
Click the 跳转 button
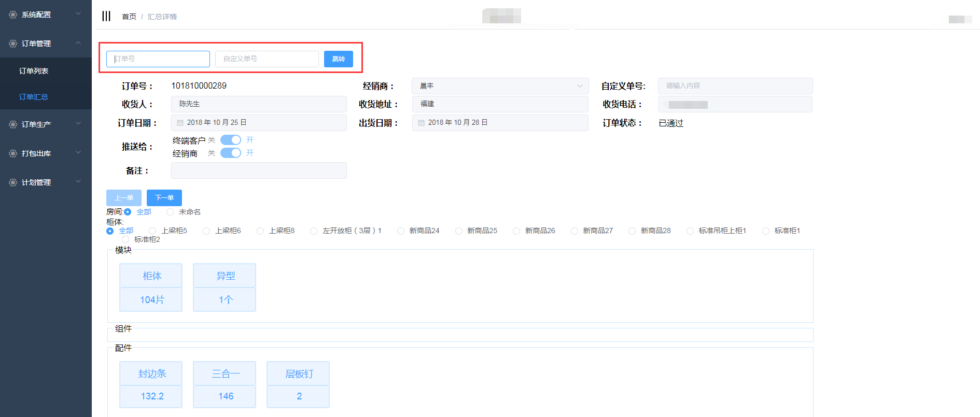[x=338, y=59]
